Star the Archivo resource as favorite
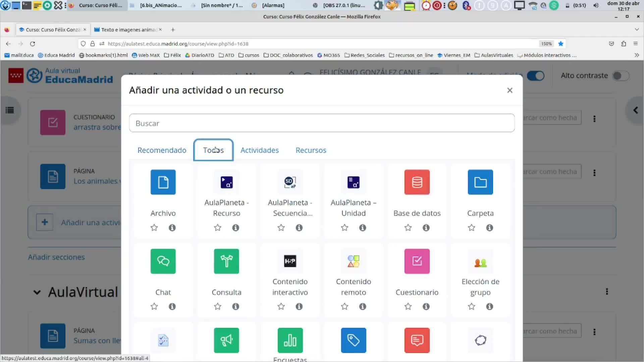The width and height of the screenshot is (644, 362). [x=154, y=228]
